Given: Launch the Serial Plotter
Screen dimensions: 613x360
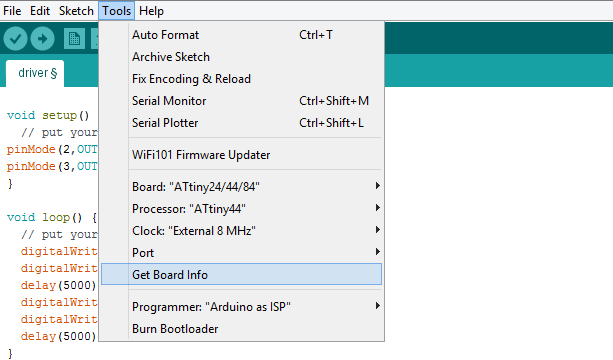Looking at the screenshot, I should [x=241, y=123].
